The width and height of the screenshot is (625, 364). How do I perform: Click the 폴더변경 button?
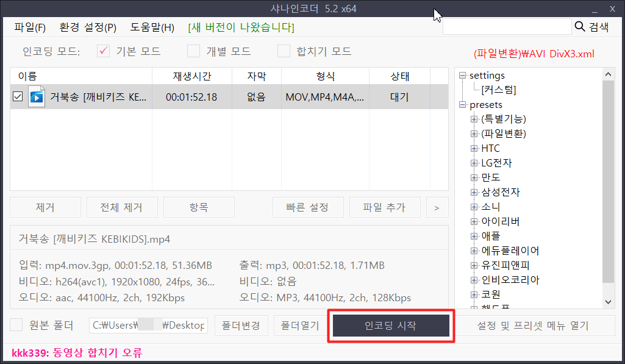241,326
